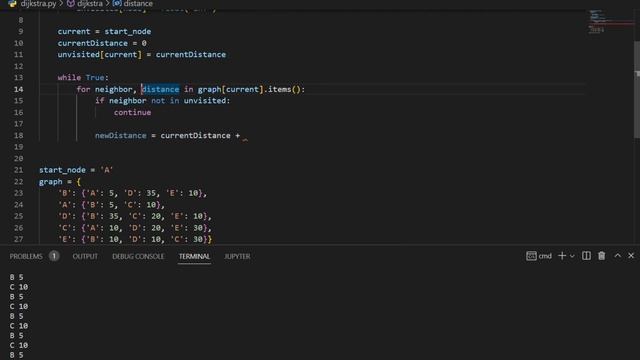Click line number 14 in gutter
This screenshot has width=640, height=360.
pos(19,89)
